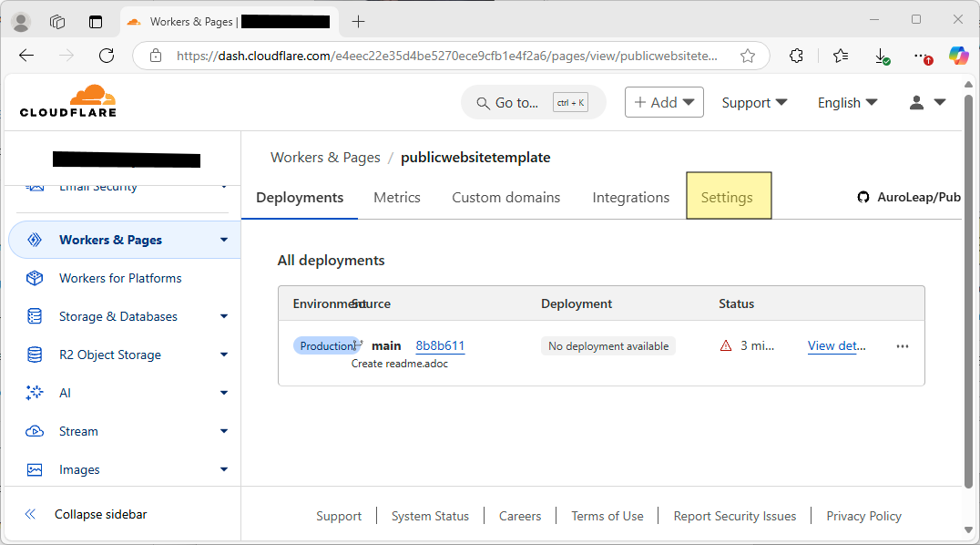Check System Status from the footer
This screenshot has height=545, width=980.
(430, 516)
